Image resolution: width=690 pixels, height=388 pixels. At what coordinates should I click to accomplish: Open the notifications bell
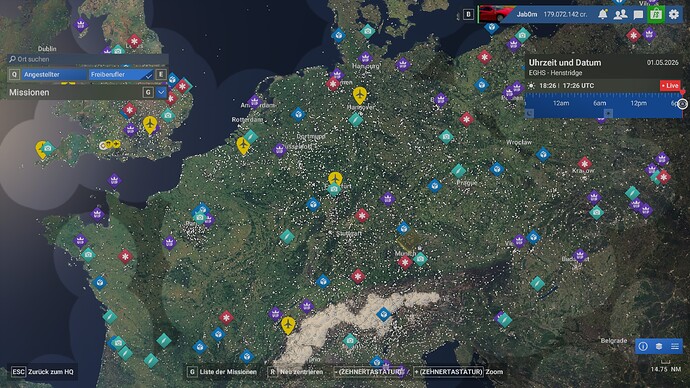tap(602, 15)
